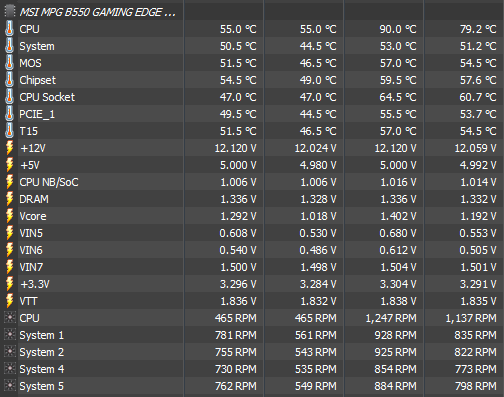Select the Vcore voltage label

coord(33,216)
